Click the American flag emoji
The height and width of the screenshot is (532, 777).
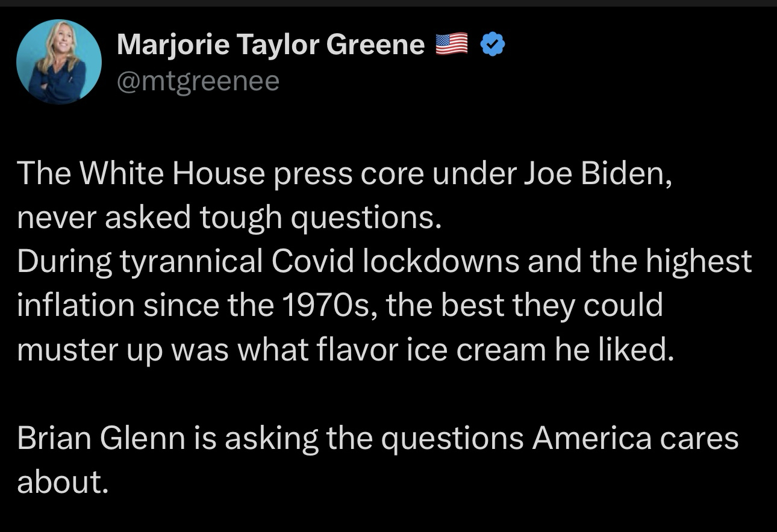451,45
